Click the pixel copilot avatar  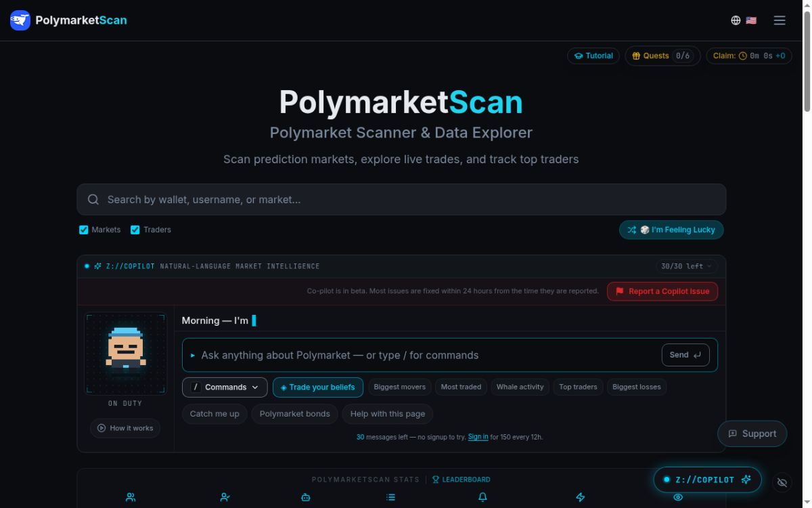coord(126,353)
